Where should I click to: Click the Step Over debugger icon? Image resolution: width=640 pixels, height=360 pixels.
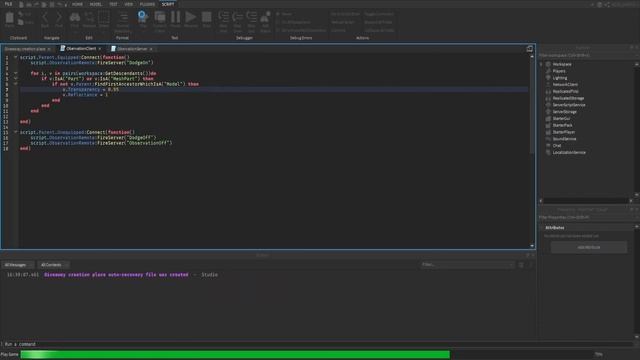coord(238,17)
